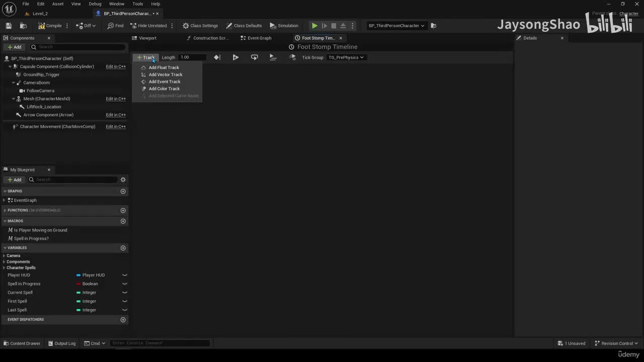644x362 pixels.
Task: Click the Add button in Components panel
Action: point(14,47)
